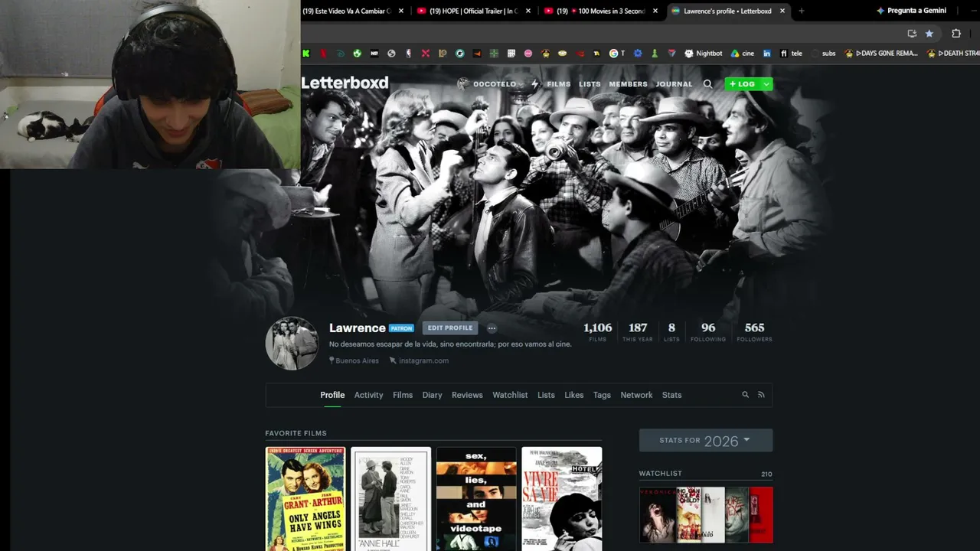Image resolution: width=980 pixels, height=551 pixels.
Task: Open the DAYS GONE REMA... bookmark
Action: point(880,54)
